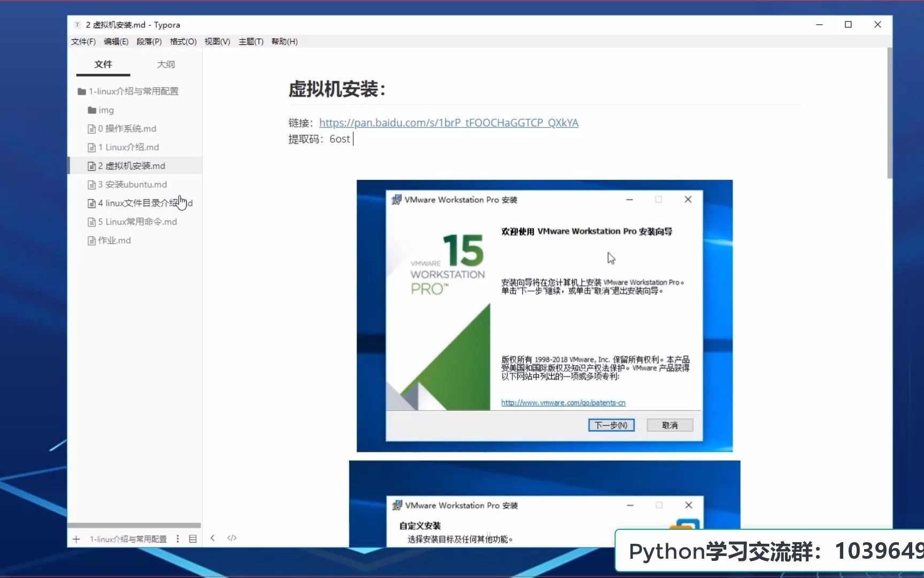This screenshot has width=924, height=578.
Task: Open the 文件(F) menu
Action: tap(83, 41)
